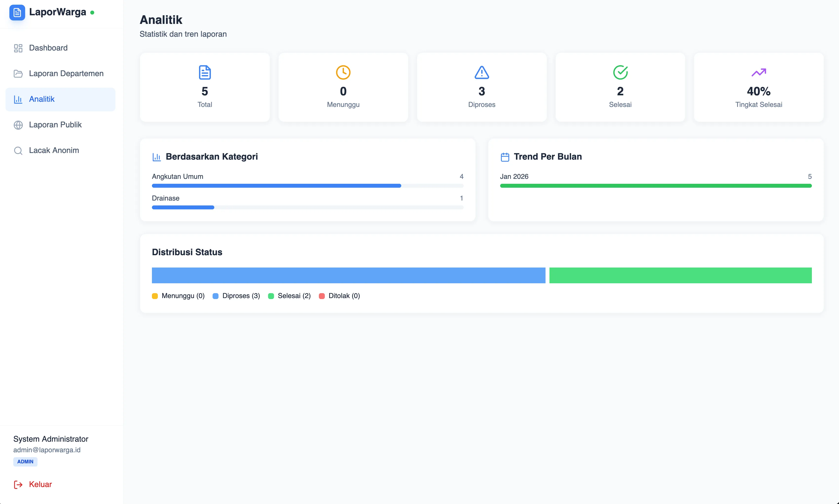Toggle the Diproses (3) legend entry

pos(236,296)
